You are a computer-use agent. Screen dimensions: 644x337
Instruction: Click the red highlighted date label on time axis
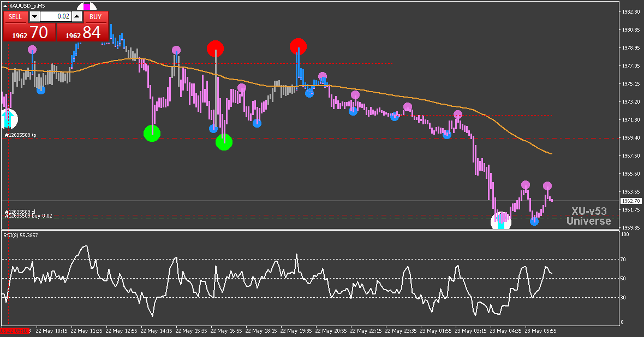coord(15,331)
